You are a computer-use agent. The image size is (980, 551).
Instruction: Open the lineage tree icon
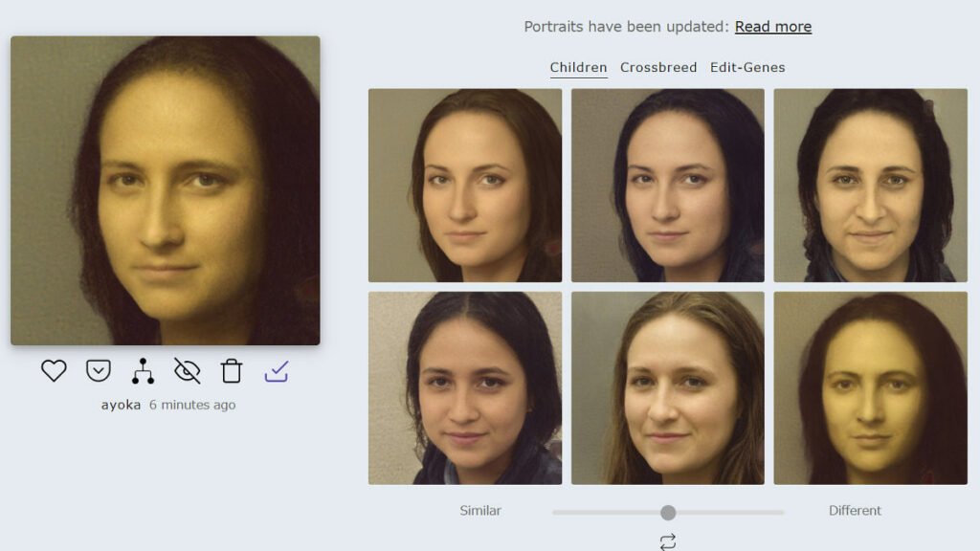pyautogui.click(x=143, y=371)
